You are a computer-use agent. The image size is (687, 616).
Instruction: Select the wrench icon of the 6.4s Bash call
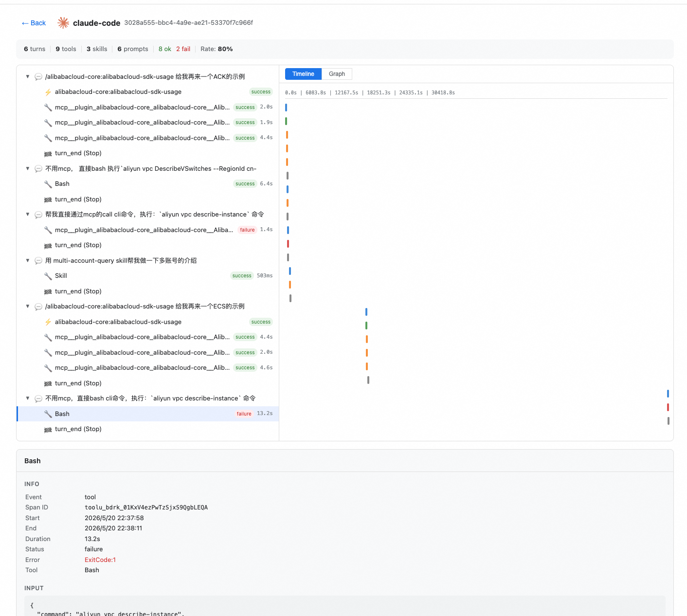(48, 184)
